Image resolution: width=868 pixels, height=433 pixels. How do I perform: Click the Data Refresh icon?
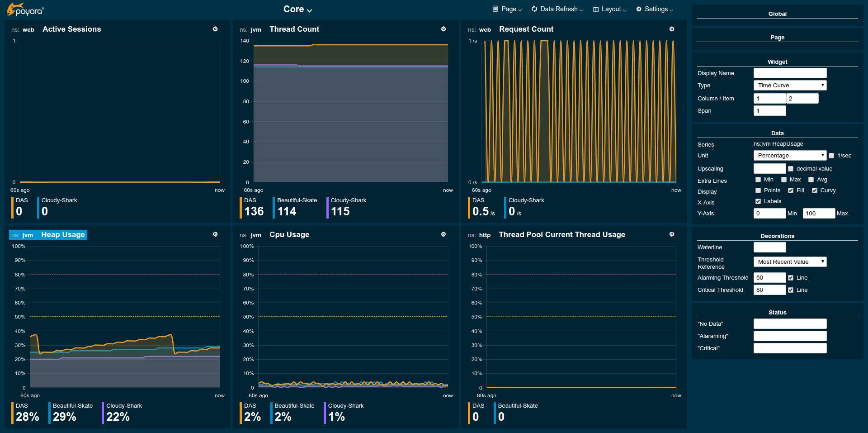(534, 9)
